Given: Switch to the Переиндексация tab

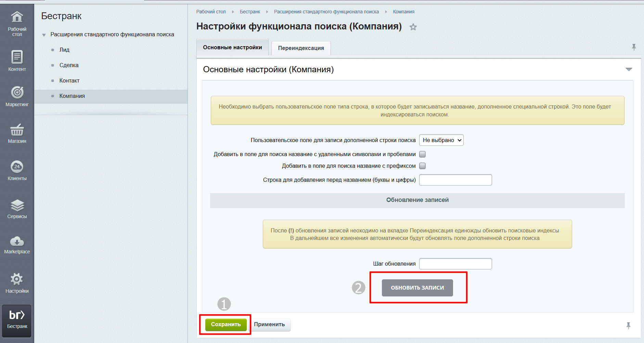Looking at the screenshot, I should pos(301,48).
